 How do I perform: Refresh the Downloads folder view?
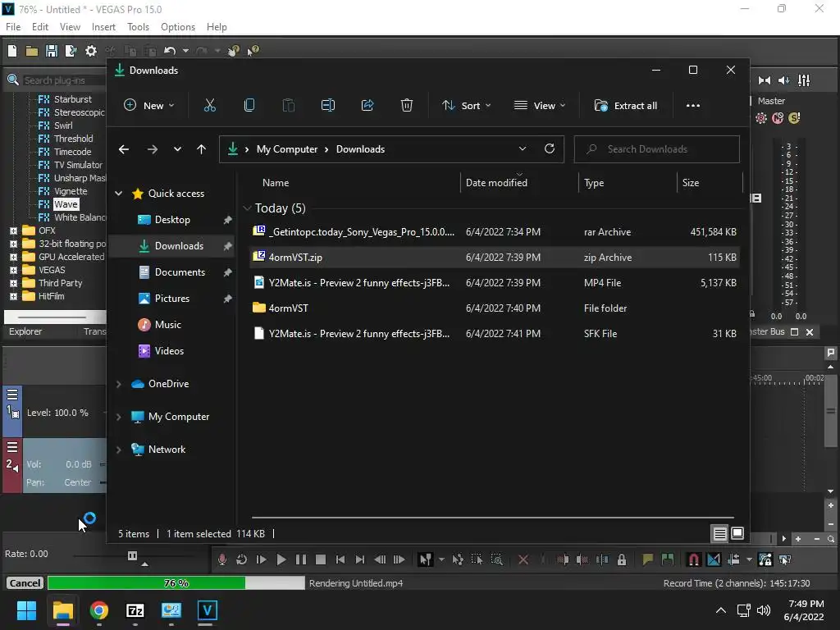tap(550, 149)
